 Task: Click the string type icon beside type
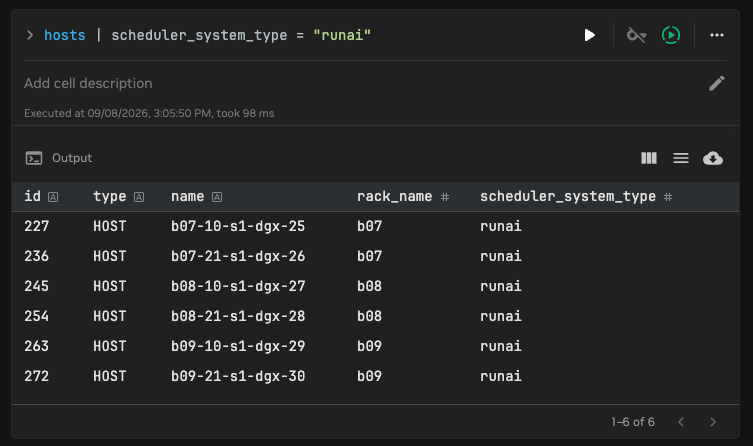(139, 197)
